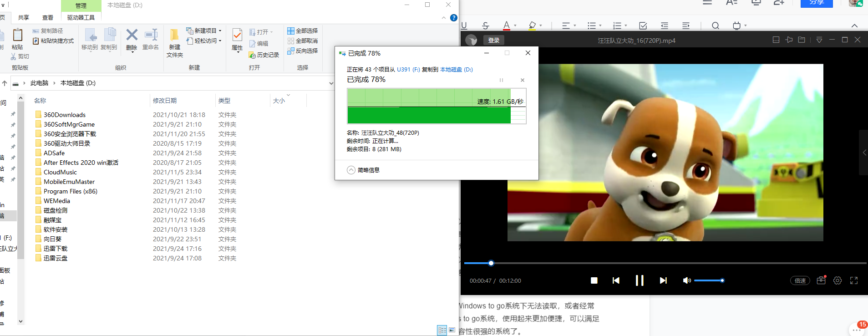Open the address bar history dropdown
Image resolution: width=868 pixels, height=336 pixels.
pyautogui.click(x=331, y=83)
